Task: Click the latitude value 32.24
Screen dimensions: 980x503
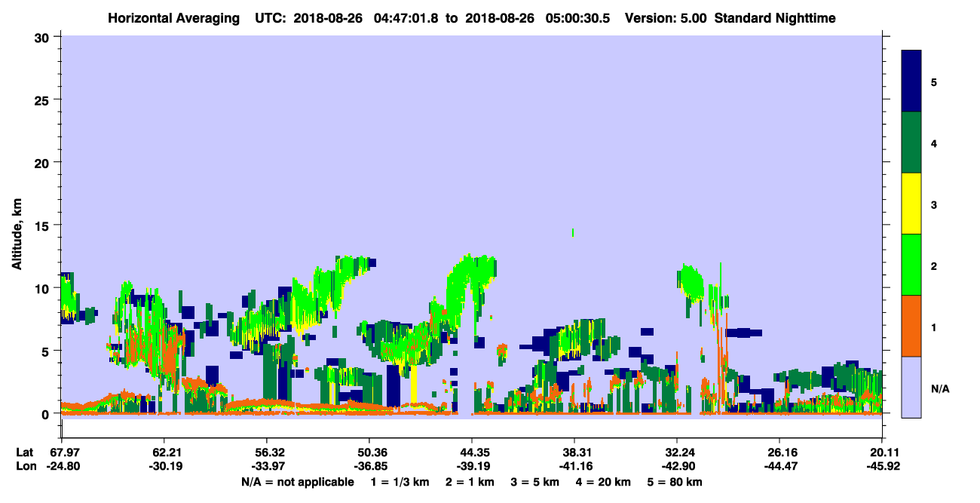Action: 677,453
